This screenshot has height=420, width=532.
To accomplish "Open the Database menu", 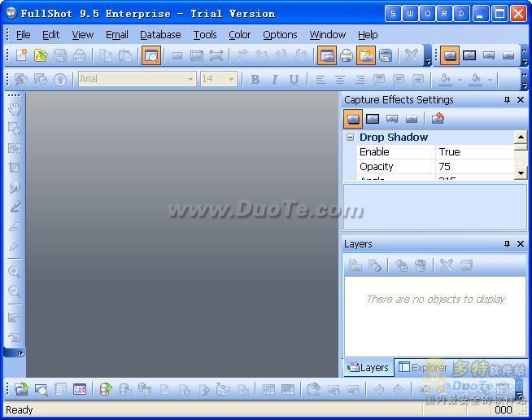I will [x=160, y=35].
